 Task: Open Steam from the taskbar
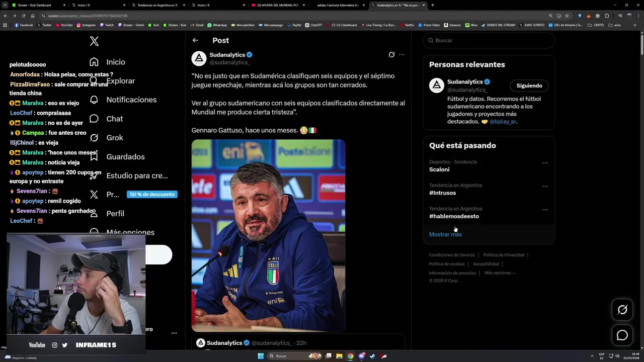[x=372, y=356]
